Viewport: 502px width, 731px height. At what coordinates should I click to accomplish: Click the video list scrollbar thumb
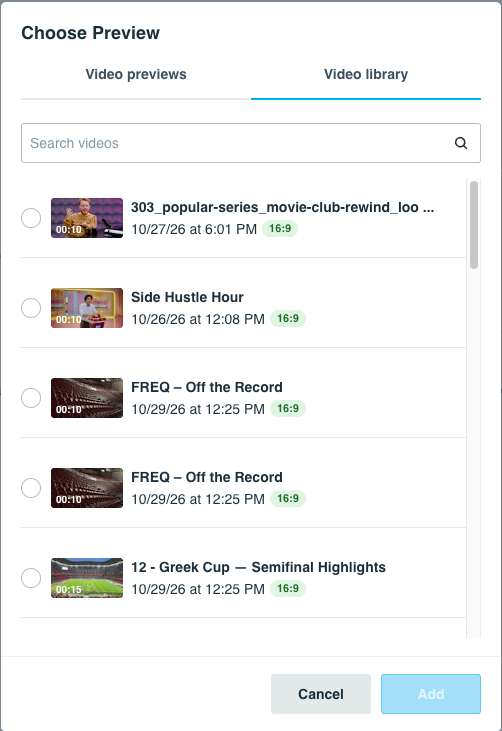click(474, 225)
